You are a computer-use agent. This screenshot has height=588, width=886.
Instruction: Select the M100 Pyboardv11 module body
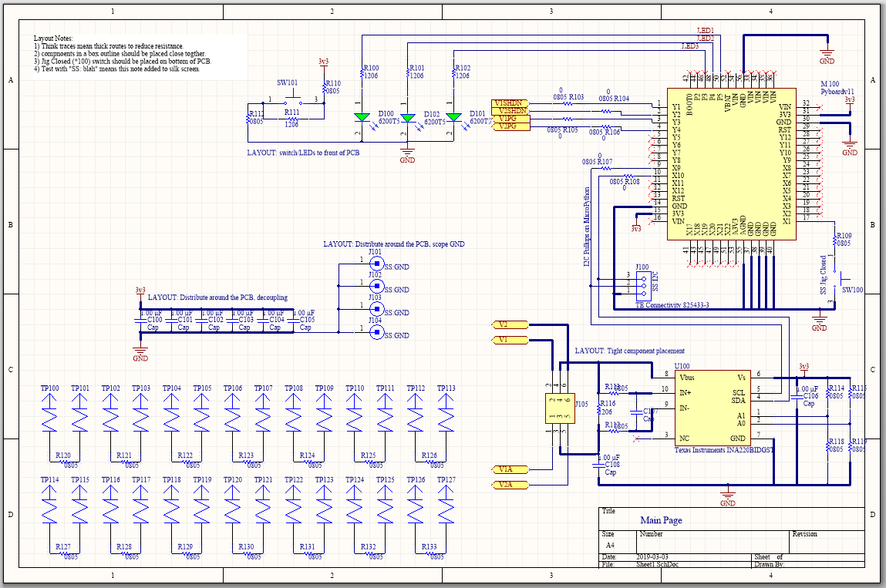(732, 164)
